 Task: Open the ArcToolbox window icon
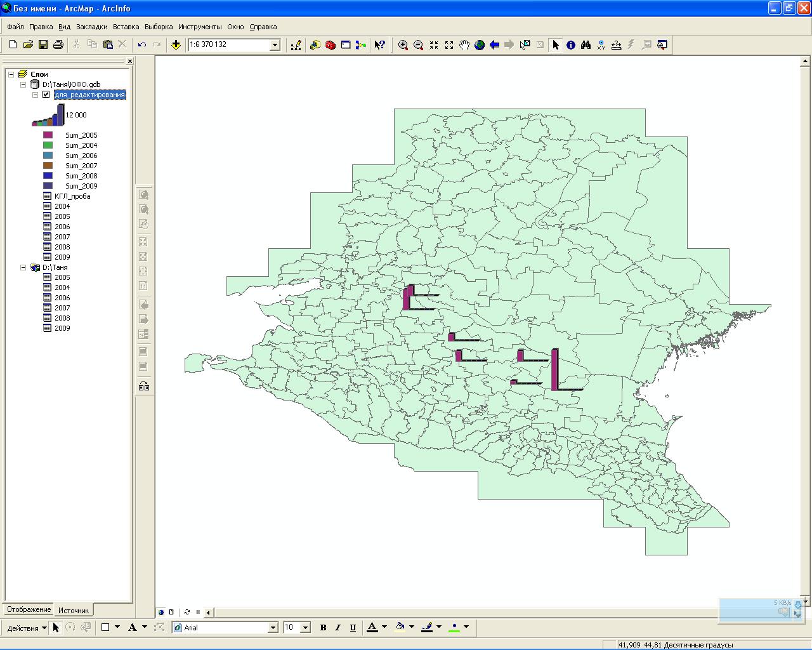pos(331,44)
